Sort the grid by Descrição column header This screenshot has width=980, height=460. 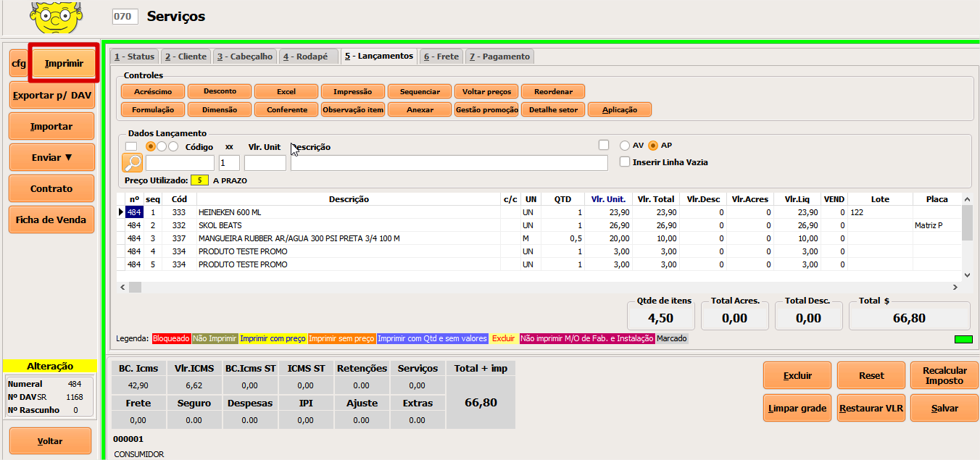click(348, 199)
